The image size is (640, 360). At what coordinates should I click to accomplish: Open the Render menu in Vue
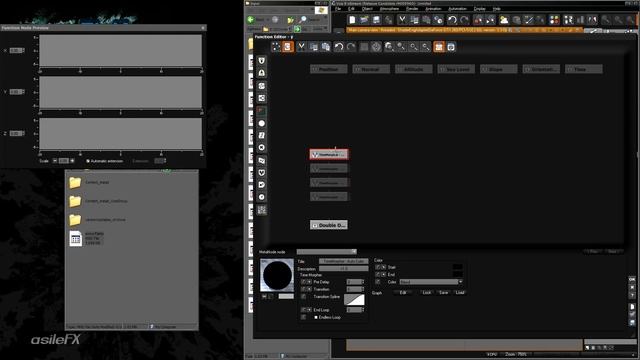(412, 9)
